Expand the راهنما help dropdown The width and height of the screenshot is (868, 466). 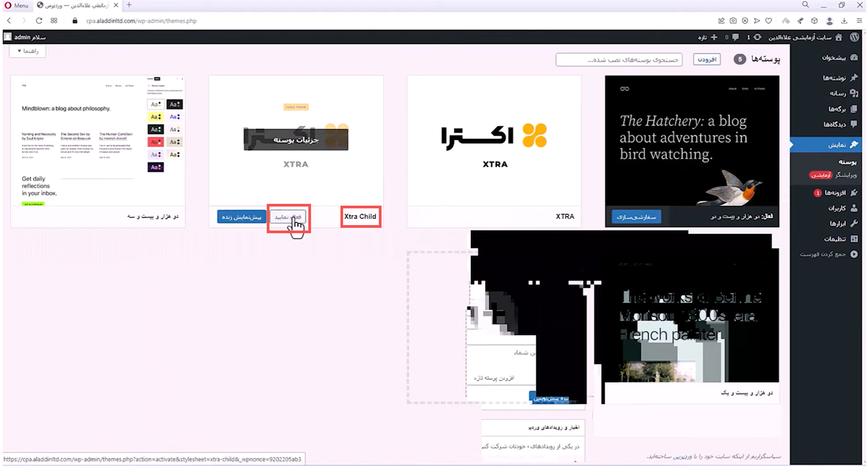[x=28, y=51]
